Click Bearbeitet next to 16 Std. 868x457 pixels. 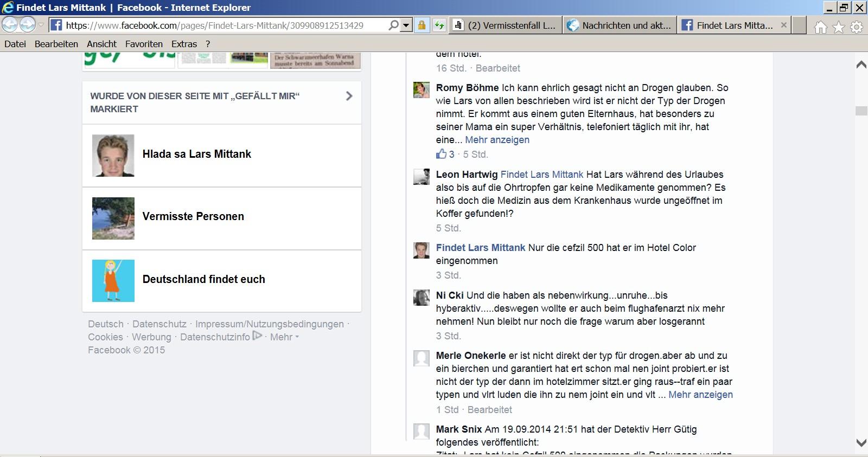coord(498,68)
